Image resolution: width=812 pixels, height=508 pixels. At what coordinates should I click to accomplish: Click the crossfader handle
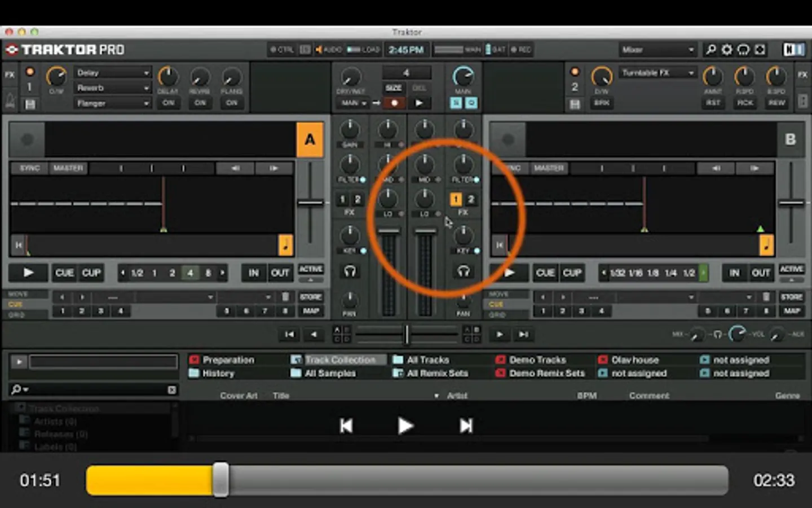406,334
